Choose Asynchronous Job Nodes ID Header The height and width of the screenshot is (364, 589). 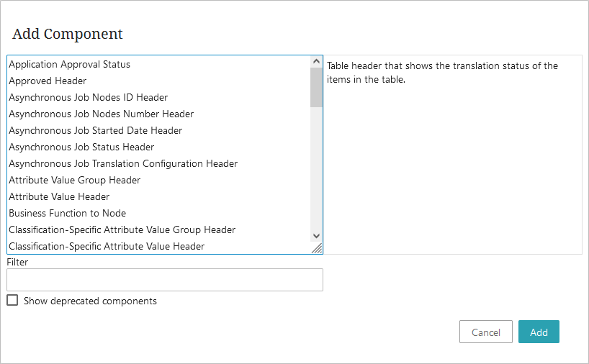pos(159,98)
